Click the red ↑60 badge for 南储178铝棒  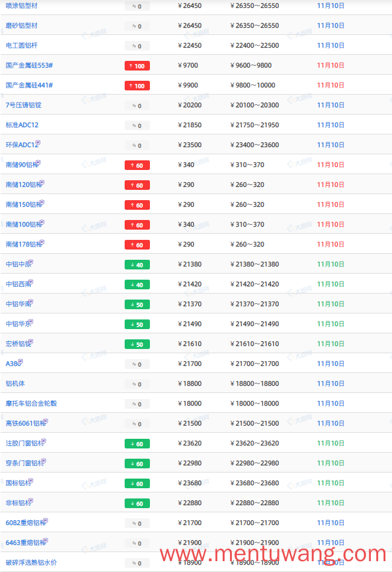click(137, 245)
